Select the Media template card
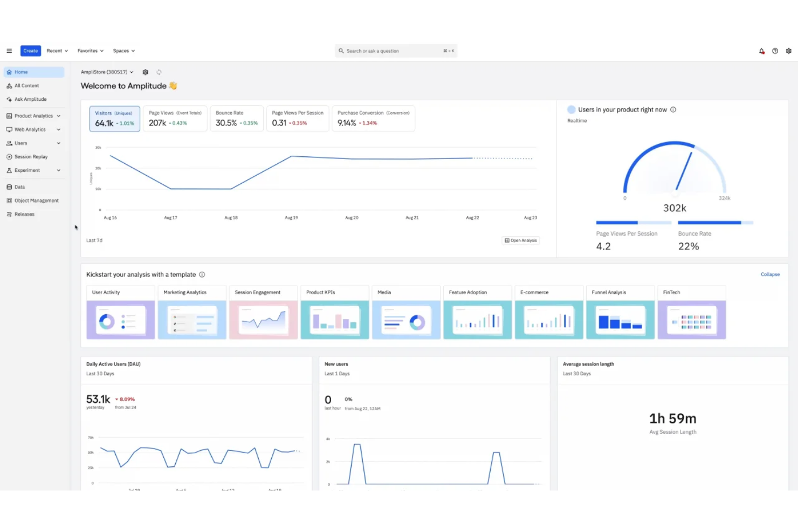The image size is (798, 532). [406, 313]
